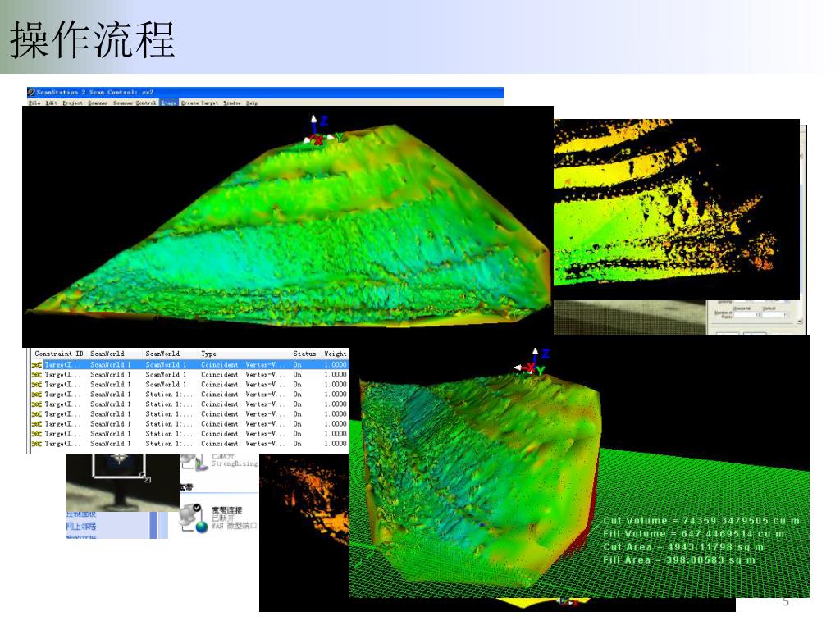Click the t1 target label in point cloud
The image size is (840, 630).
pos(569,158)
